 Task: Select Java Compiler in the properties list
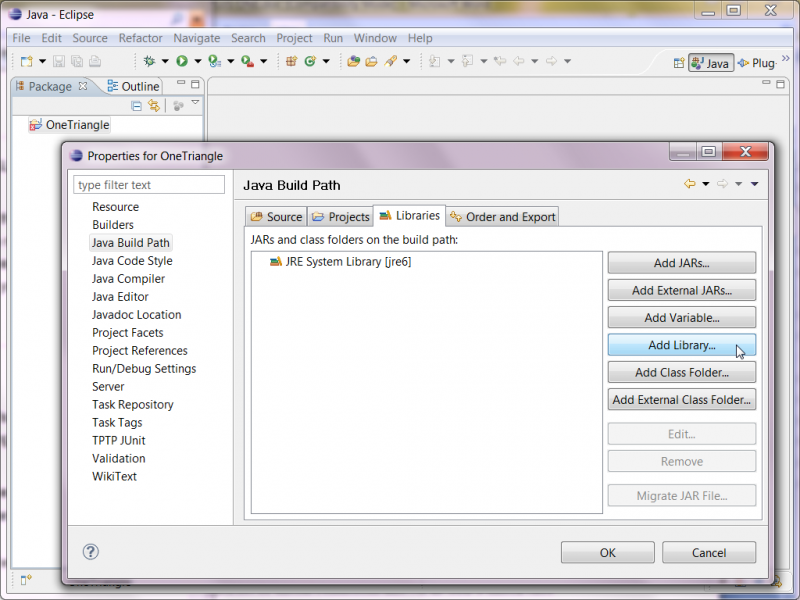128,279
